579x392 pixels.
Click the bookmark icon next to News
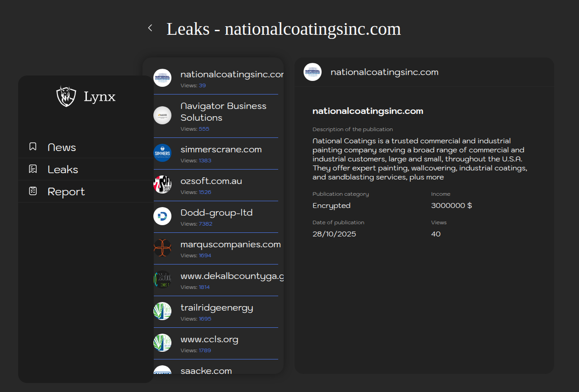tap(33, 147)
